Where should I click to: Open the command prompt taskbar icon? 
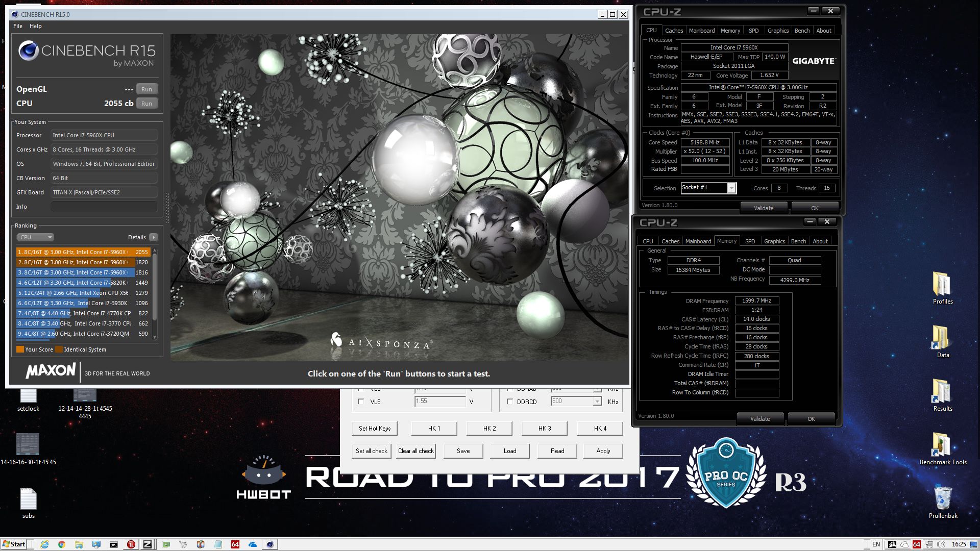114,544
